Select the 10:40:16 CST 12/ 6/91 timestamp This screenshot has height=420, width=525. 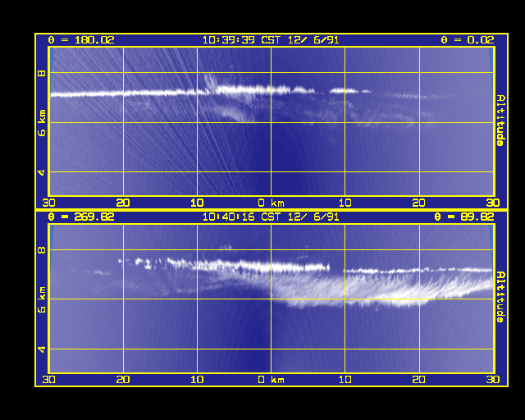[x=271, y=217]
